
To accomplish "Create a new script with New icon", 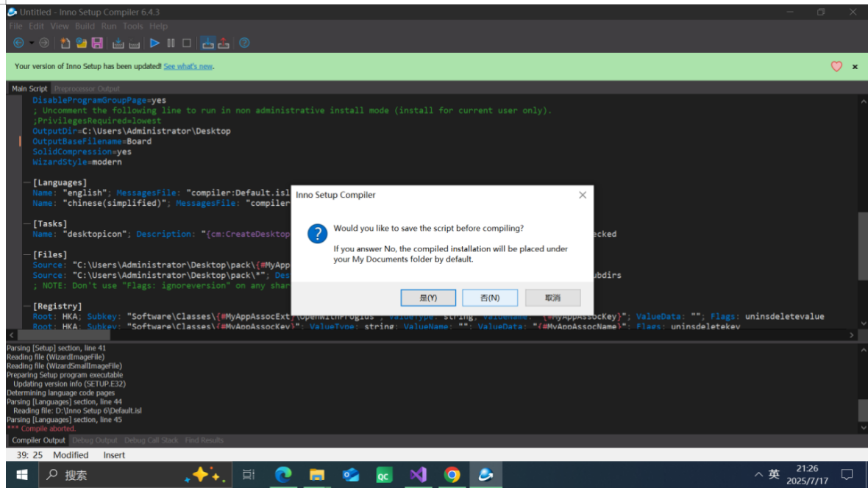I will point(65,43).
